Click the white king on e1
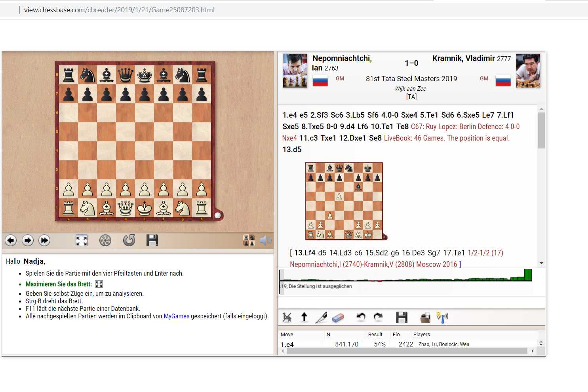Viewport: 588px width, 392px height. 145,208
